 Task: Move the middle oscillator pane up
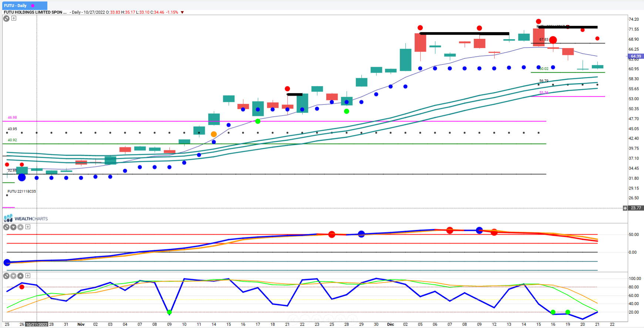coord(20,227)
